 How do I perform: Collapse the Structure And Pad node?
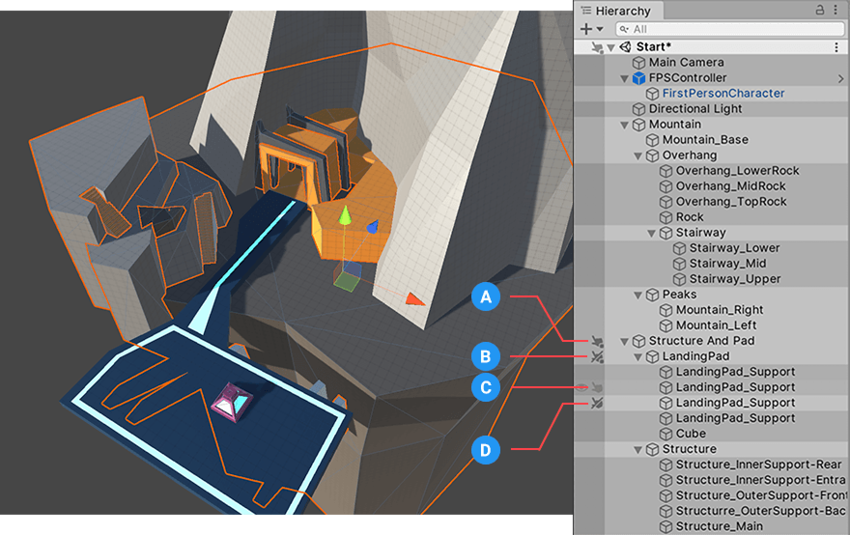pyautogui.click(x=625, y=341)
